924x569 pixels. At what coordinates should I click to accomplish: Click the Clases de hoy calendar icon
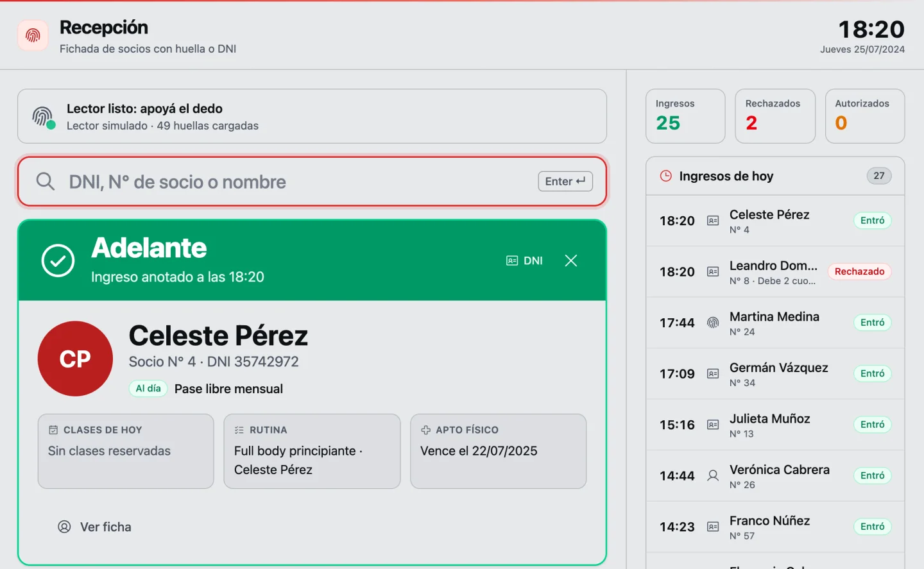tap(53, 430)
